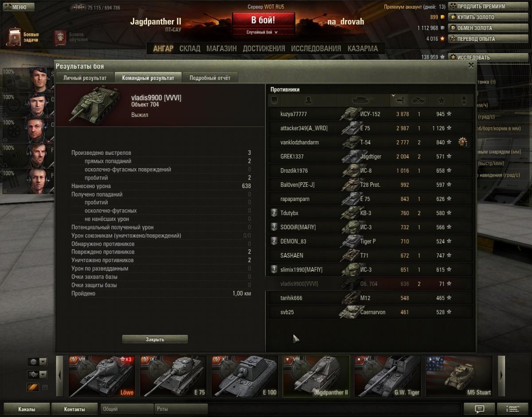Sort enemies by player name column icon
The height and width of the screenshot is (417, 532).
(308, 100)
